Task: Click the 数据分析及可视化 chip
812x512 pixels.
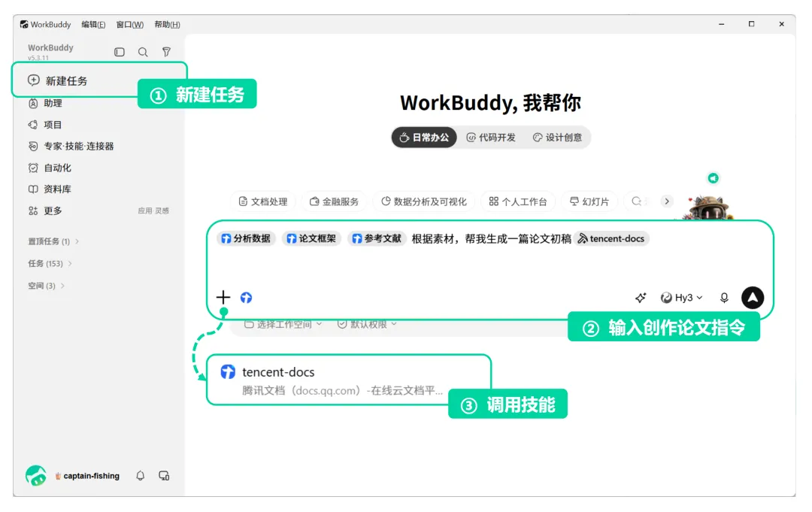Action: pos(424,201)
